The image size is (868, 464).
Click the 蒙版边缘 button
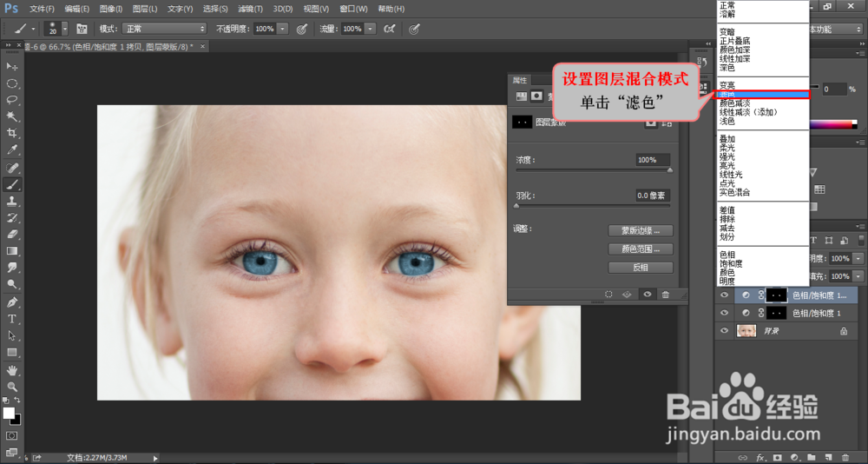click(641, 230)
